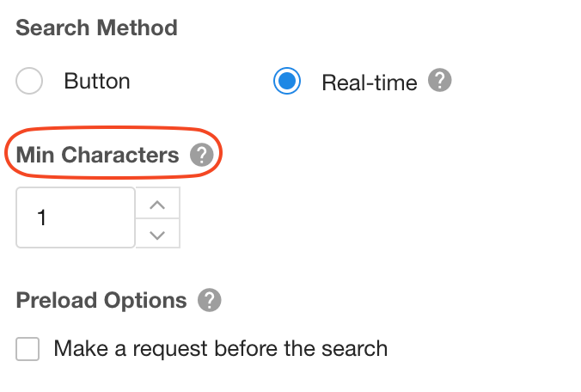The image size is (581, 392).
Task: Click the "Real-time" option label text
Action: [x=369, y=83]
